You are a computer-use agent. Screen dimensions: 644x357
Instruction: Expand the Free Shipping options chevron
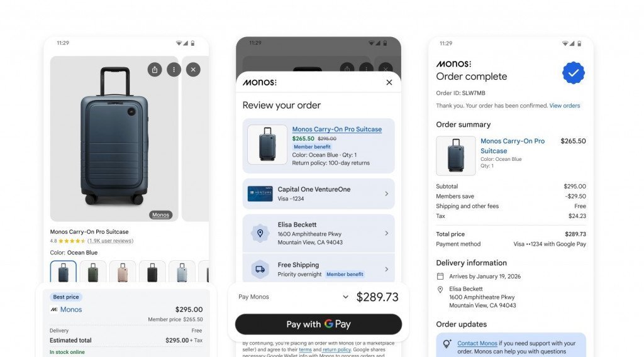pos(387,269)
